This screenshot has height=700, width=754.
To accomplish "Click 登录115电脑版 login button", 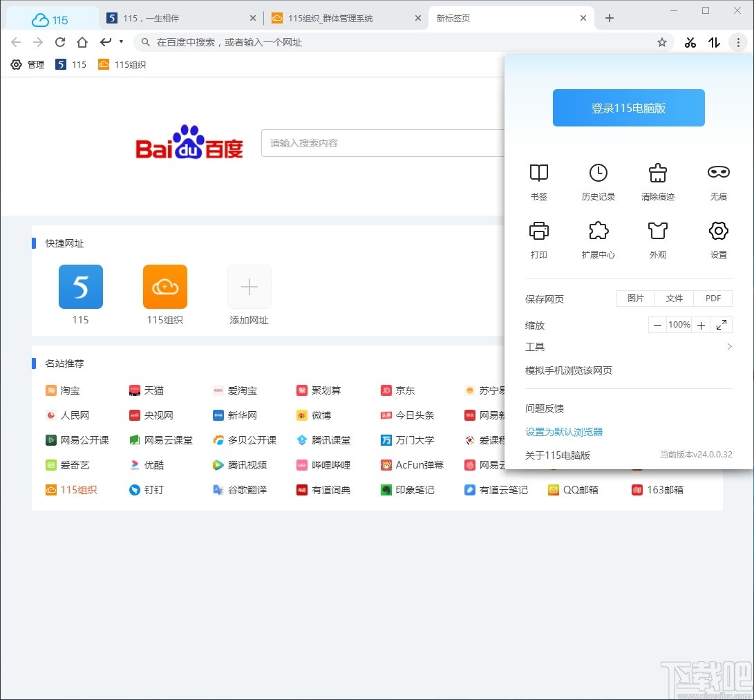I will tap(628, 108).
